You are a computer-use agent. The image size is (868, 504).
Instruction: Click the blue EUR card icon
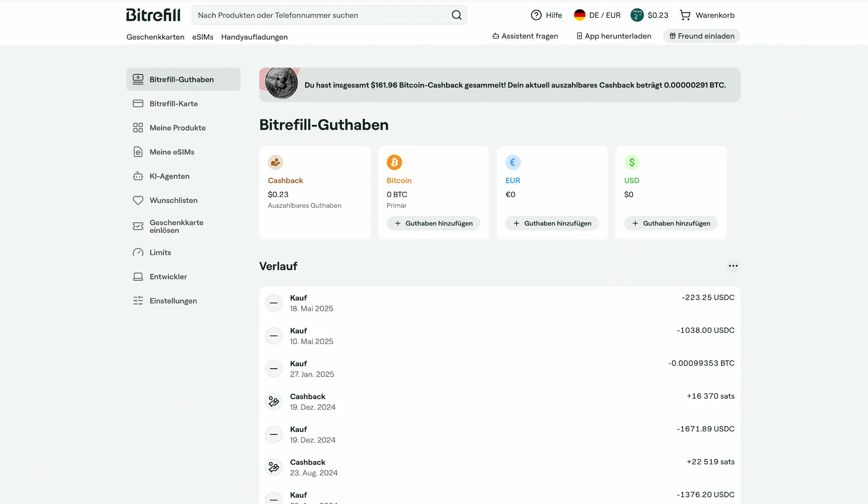pos(513,162)
